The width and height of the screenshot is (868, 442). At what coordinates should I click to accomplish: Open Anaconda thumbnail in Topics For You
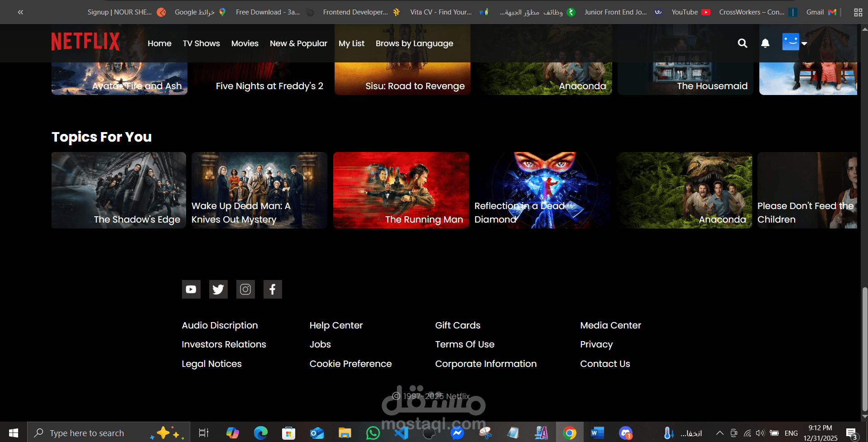(684, 190)
